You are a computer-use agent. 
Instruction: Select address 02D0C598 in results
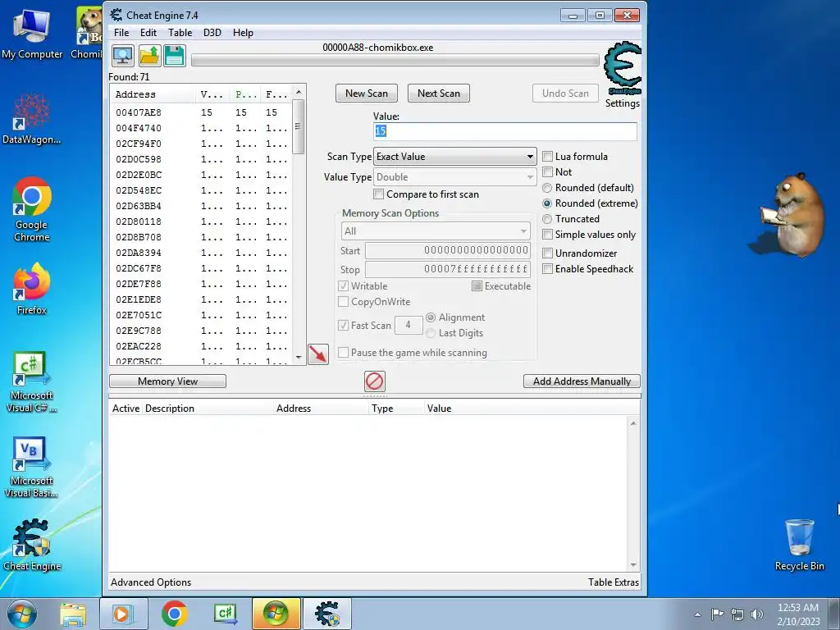tap(202, 160)
